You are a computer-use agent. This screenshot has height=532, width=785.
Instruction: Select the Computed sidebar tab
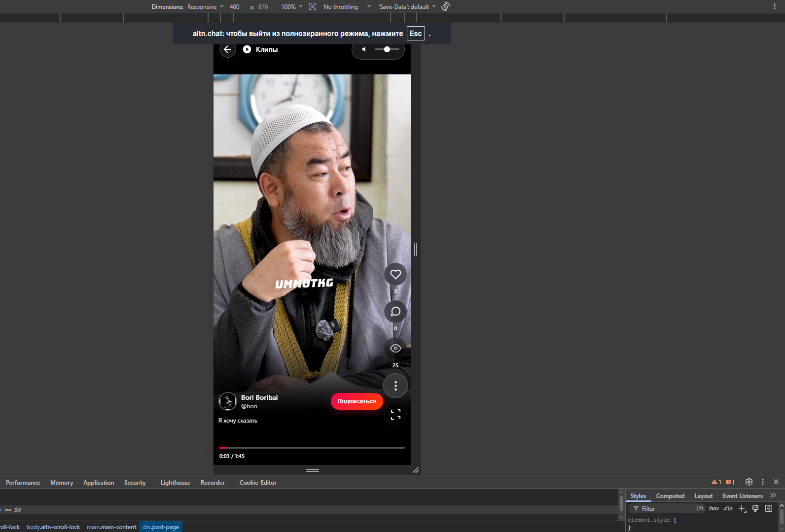(x=670, y=496)
